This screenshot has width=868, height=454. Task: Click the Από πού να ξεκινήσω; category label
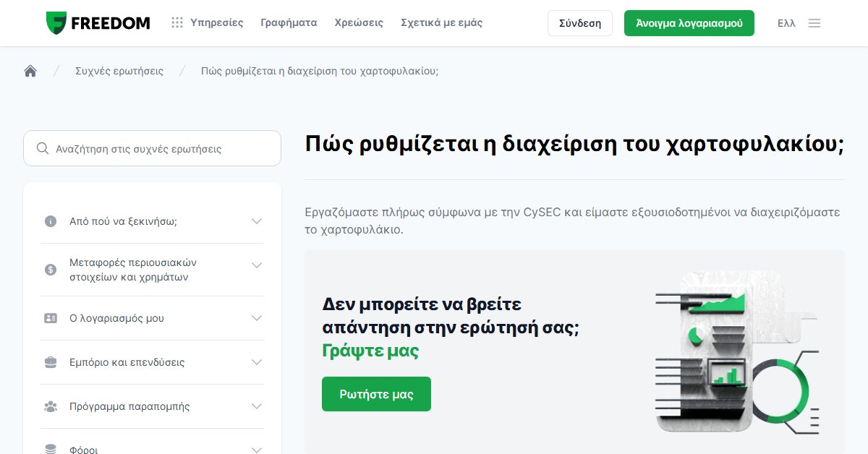pyautogui.click(x=123, y=221)
